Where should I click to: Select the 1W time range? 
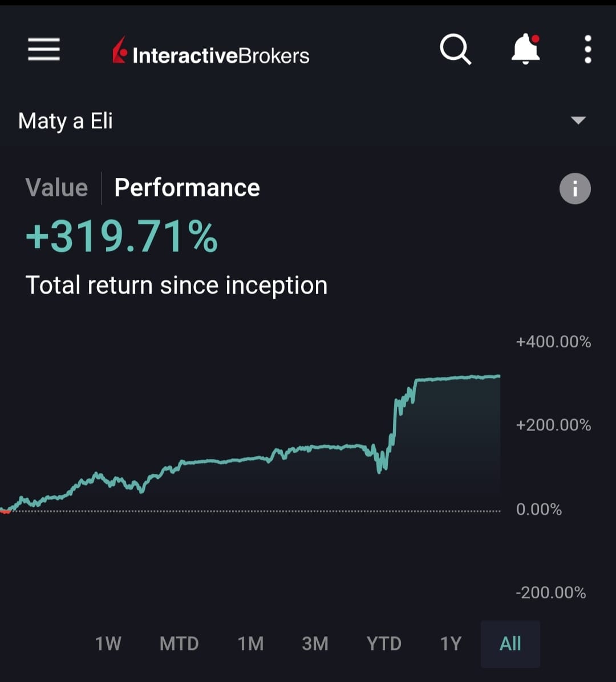coord(108,644)
